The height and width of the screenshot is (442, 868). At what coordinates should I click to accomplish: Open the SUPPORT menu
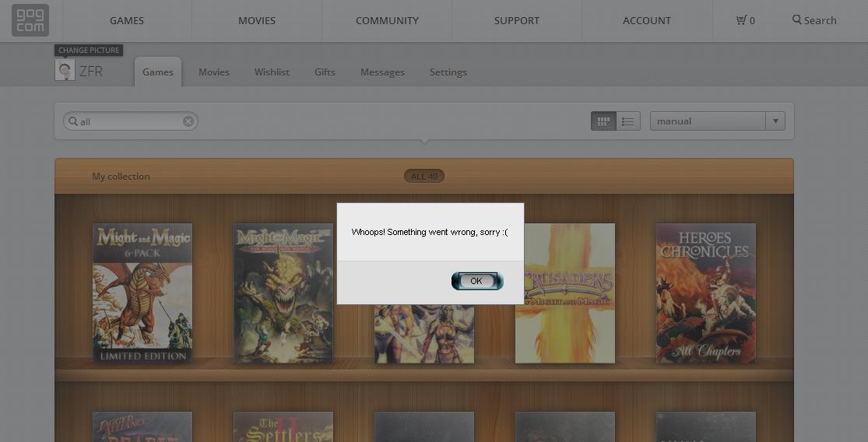516,20
